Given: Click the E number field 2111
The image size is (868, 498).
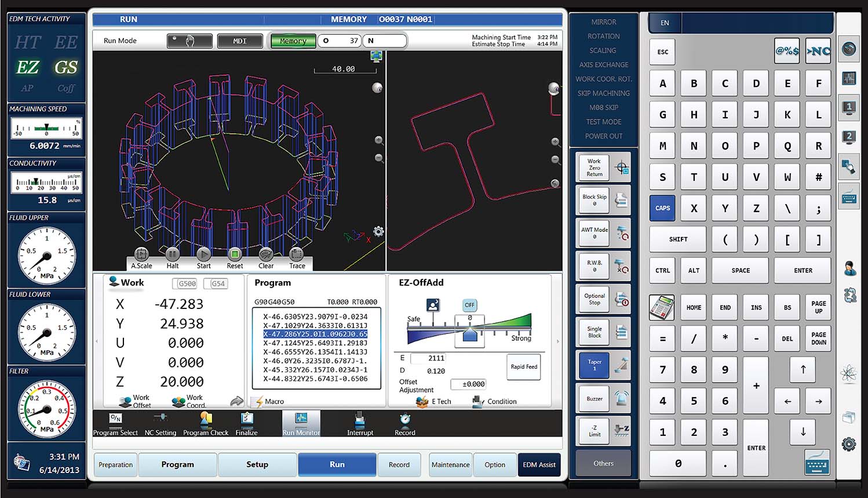Looking at the screenshot, I should click(429, 358).
